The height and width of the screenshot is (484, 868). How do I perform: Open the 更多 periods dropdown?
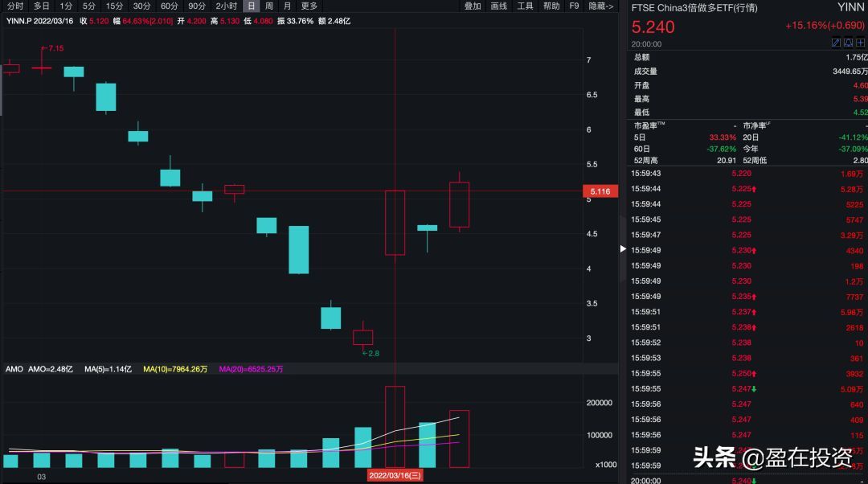309,6
